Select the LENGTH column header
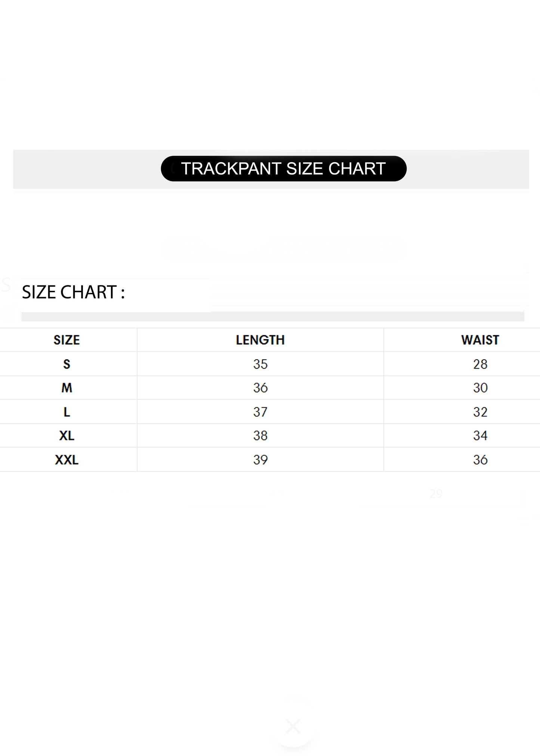This screenshot has height=756, width=540. [260, 340]
